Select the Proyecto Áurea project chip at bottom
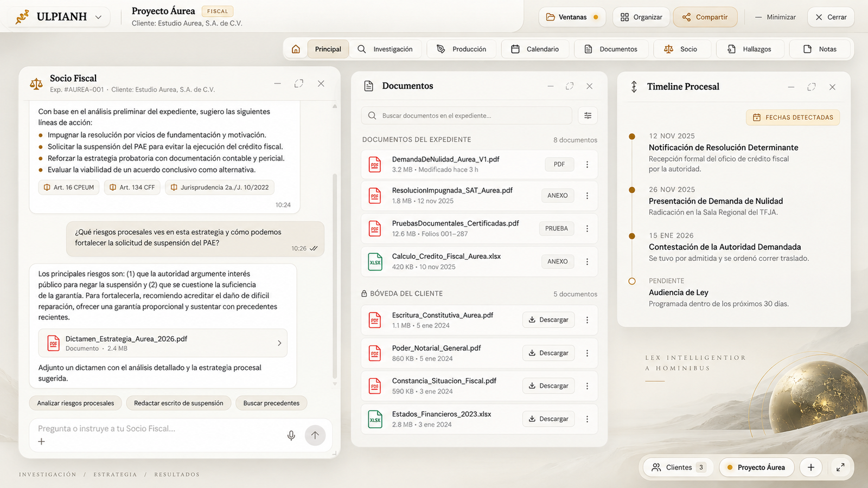This screenshot has width=868, height=488. click(x=756, y=467)
